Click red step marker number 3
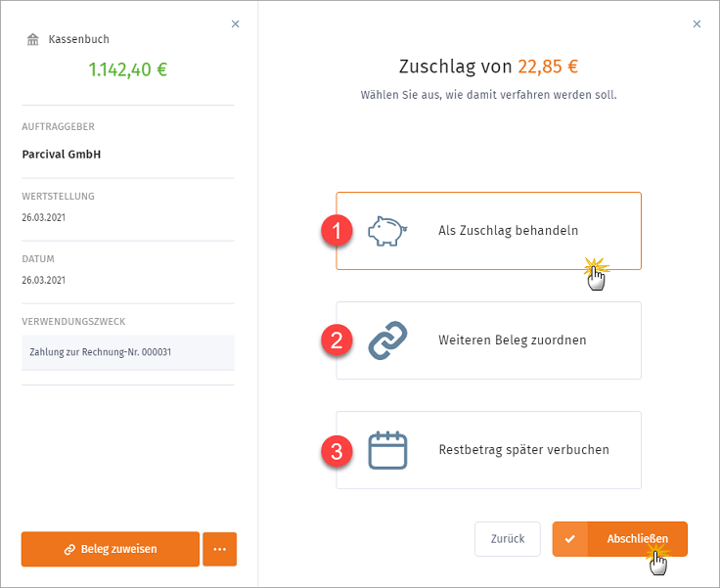 [337, 451]
